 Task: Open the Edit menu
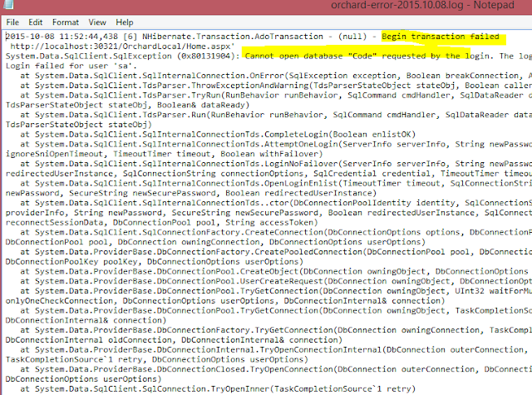35,22
